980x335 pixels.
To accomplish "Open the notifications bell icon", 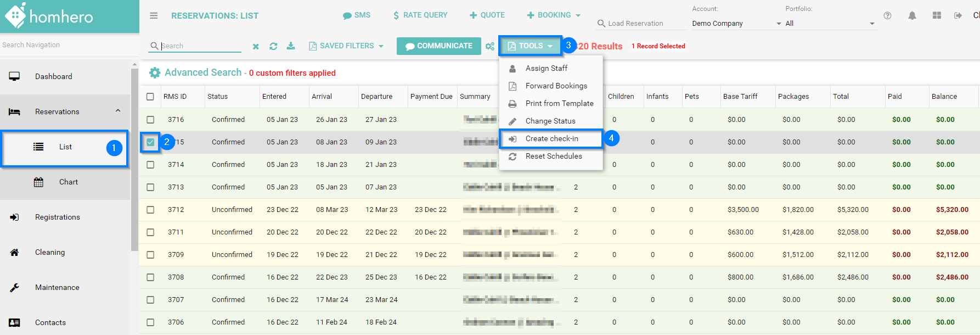I will 912,15.
